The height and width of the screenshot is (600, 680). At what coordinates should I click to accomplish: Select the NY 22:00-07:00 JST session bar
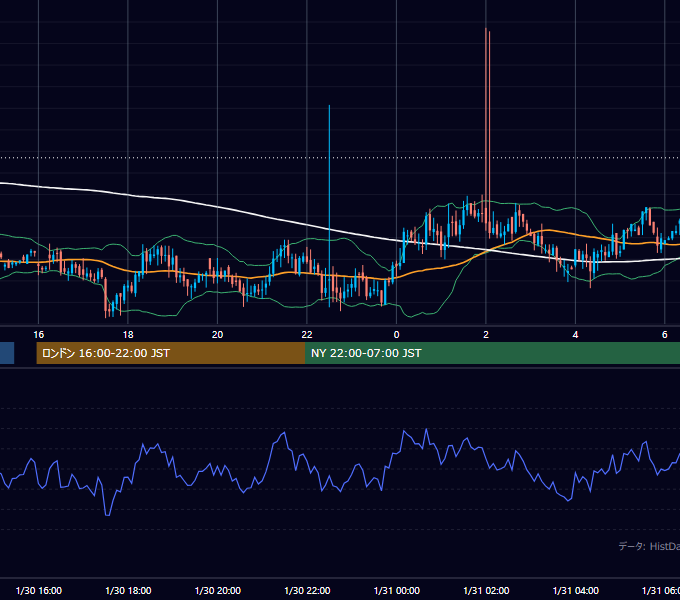(493, 353)
